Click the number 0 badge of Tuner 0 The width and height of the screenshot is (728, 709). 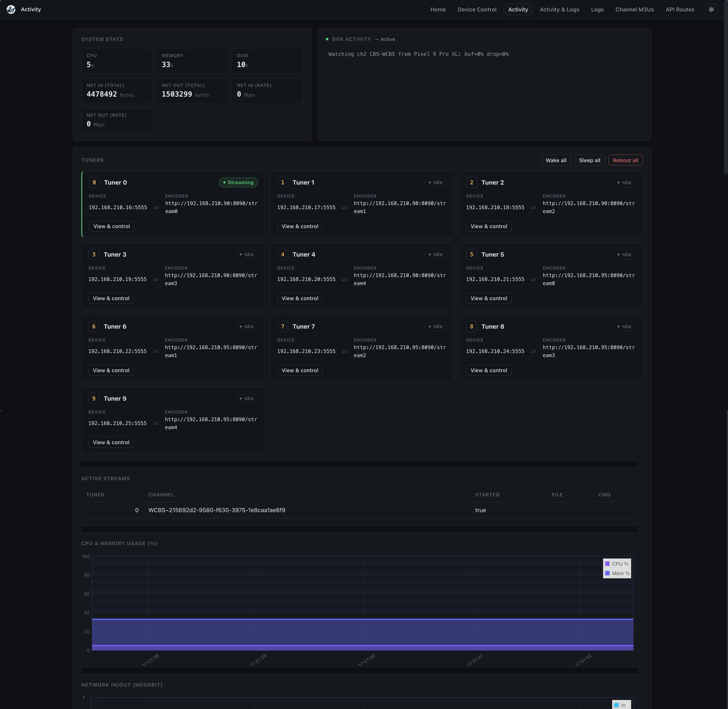[x=94, y=182]
